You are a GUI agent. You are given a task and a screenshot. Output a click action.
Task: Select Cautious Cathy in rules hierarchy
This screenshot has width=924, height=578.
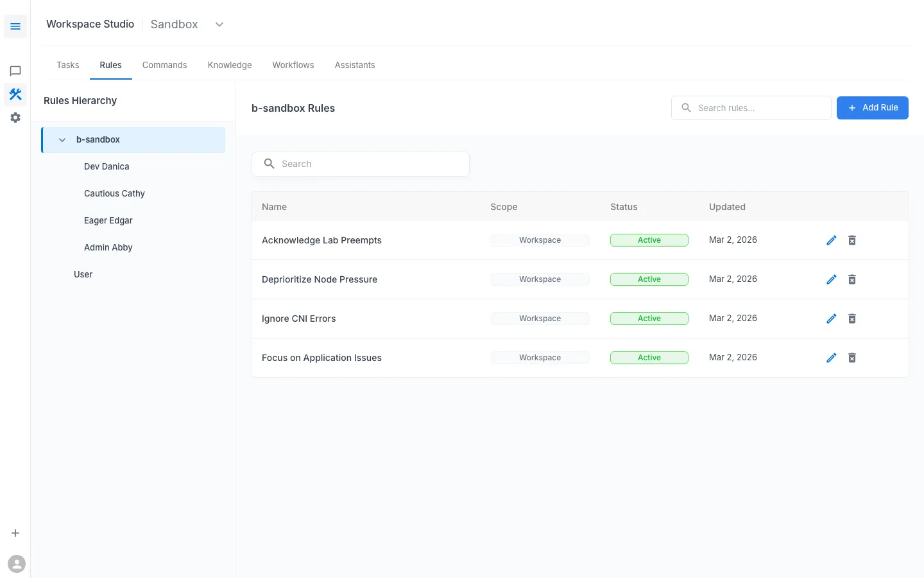coord(114,193)
